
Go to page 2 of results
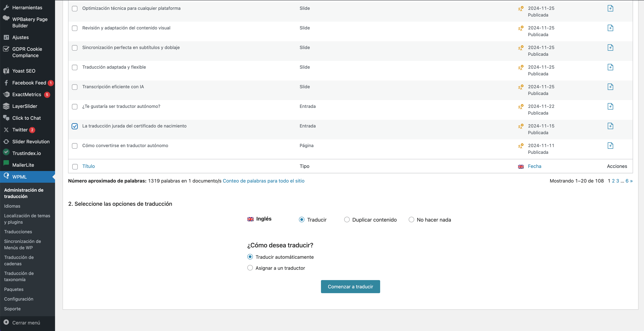pyautogui.click(x=613, y=181)
